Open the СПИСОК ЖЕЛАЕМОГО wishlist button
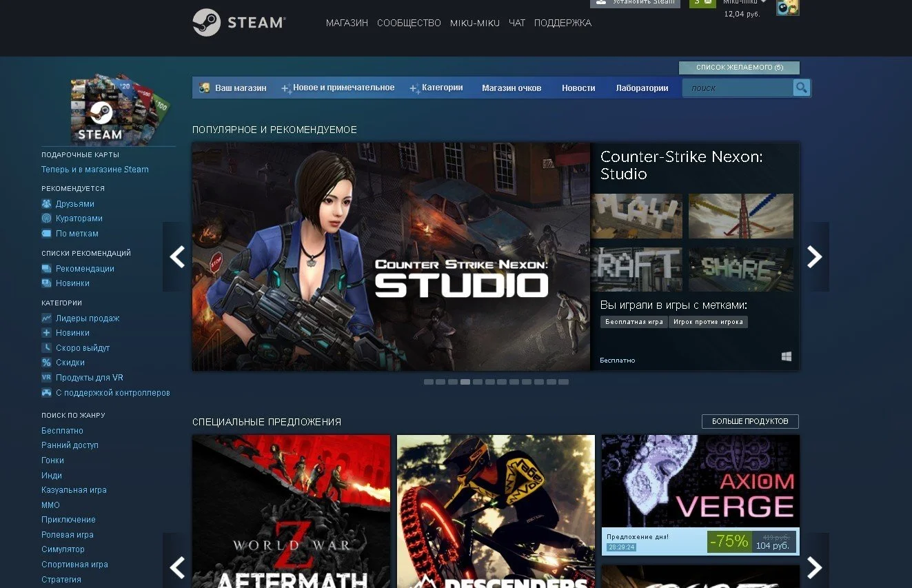The width and height of the screenshot is (912, 588). pos(740,68)
